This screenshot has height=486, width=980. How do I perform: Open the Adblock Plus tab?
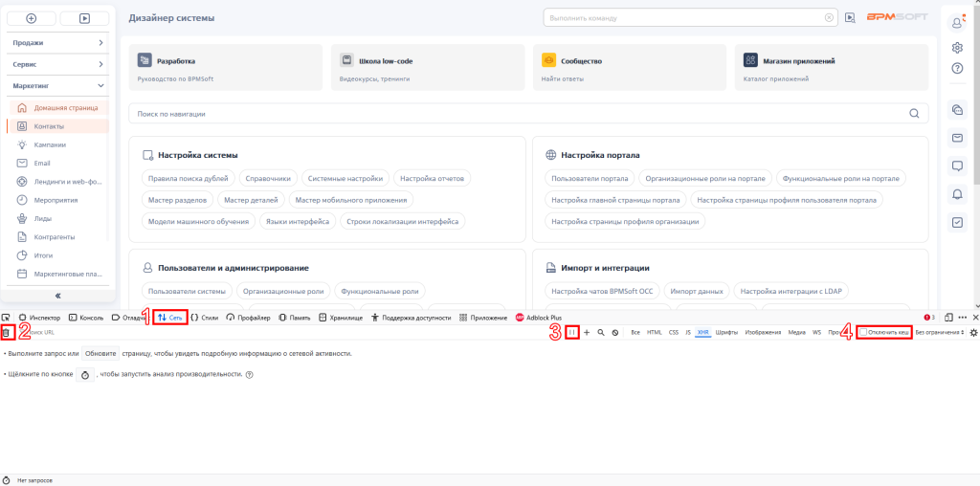539,318
